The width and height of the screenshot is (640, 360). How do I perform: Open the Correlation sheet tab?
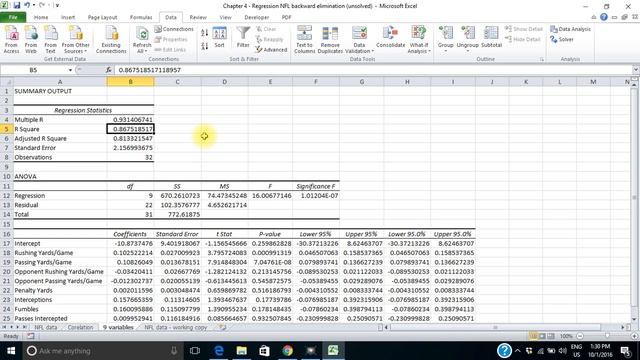tap(80, 327)
